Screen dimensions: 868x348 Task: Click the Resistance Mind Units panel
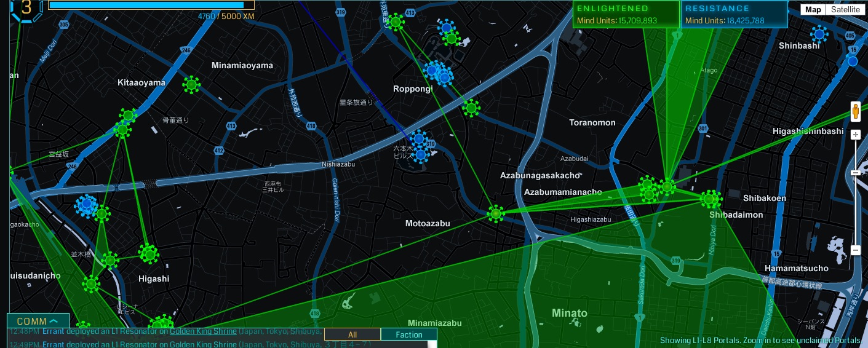(x=735, y=14)
